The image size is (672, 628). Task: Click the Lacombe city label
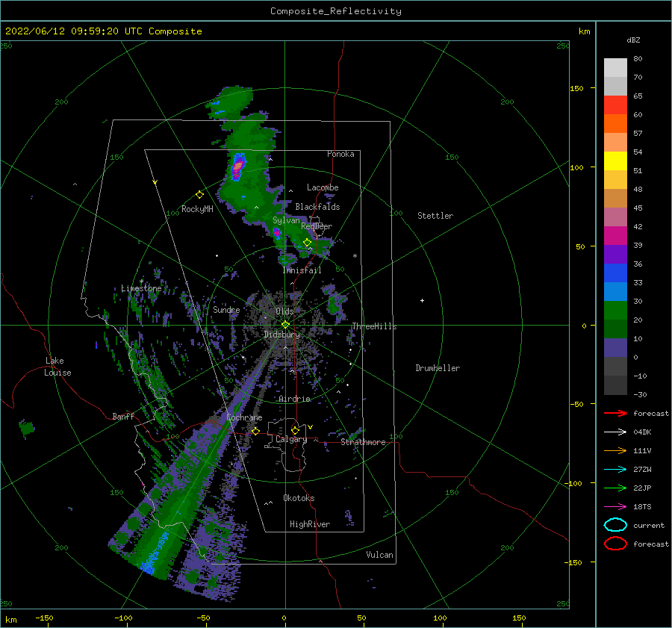coord(323,187)
